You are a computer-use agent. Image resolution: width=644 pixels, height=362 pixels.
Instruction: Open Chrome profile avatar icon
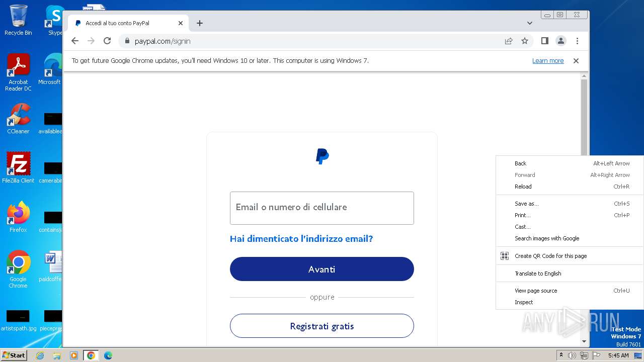[x=561, y=41]
